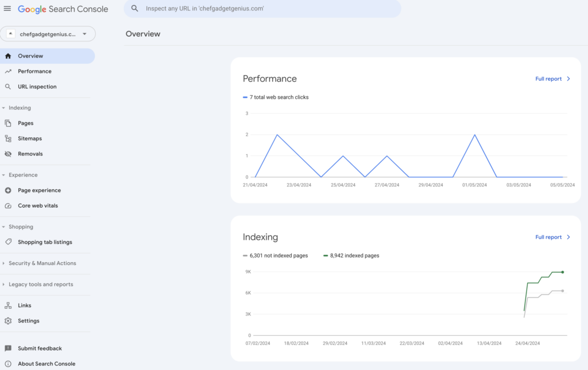Open the Indexing full report link
Screen dimensions: 588x370
point(552,237)
